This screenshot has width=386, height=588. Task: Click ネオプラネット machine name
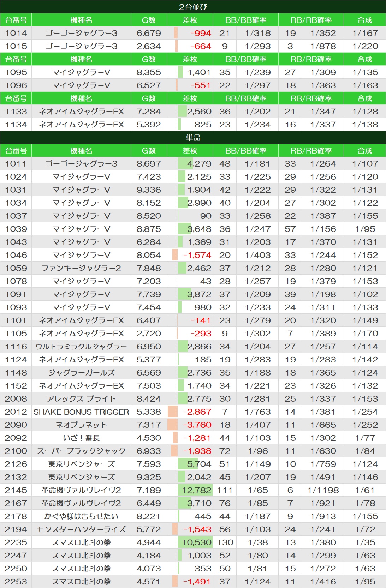[x=81, y=425]
